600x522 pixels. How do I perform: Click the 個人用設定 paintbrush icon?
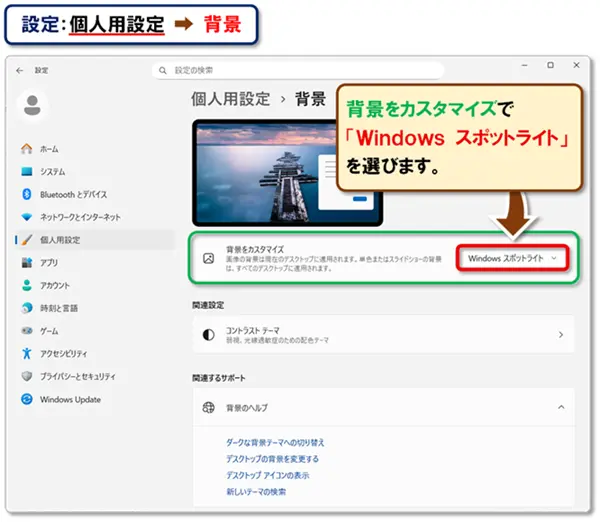27,240
